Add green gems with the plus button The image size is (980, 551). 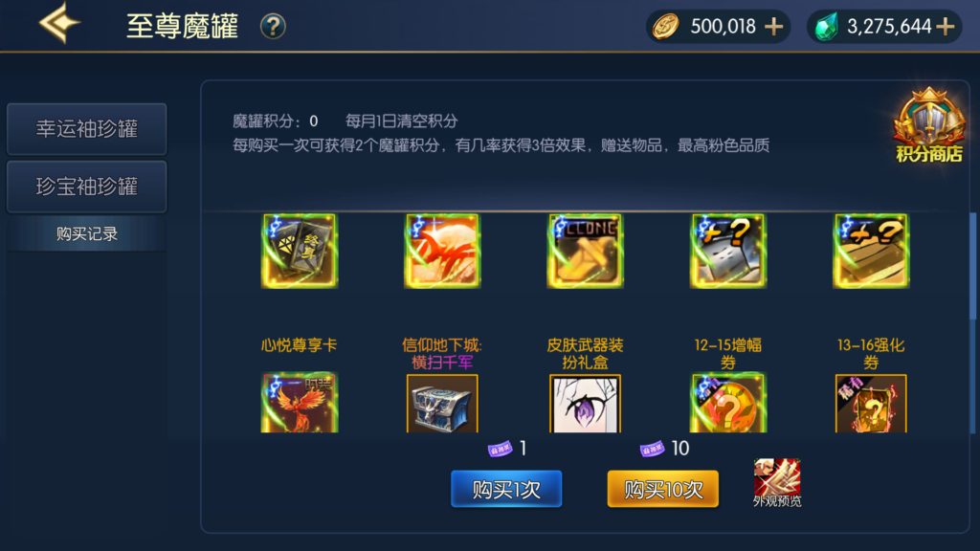pos(945,27)
